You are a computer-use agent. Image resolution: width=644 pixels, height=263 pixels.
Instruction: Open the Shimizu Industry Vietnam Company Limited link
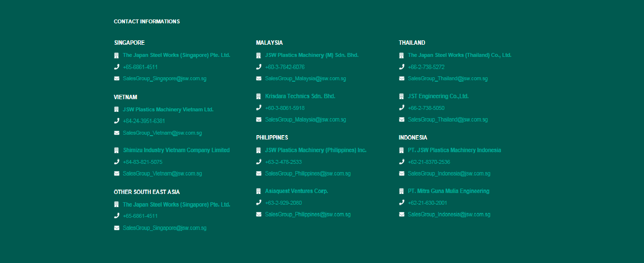(176, 150)
